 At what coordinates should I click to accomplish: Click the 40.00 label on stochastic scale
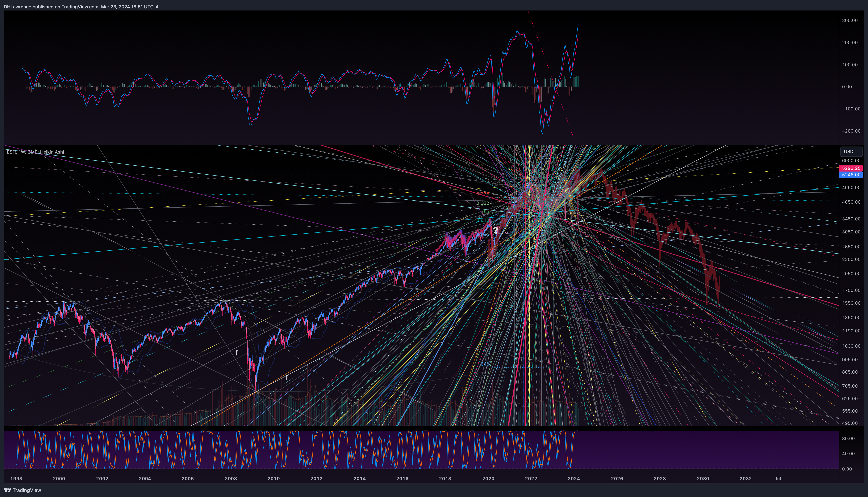[848, 454]
